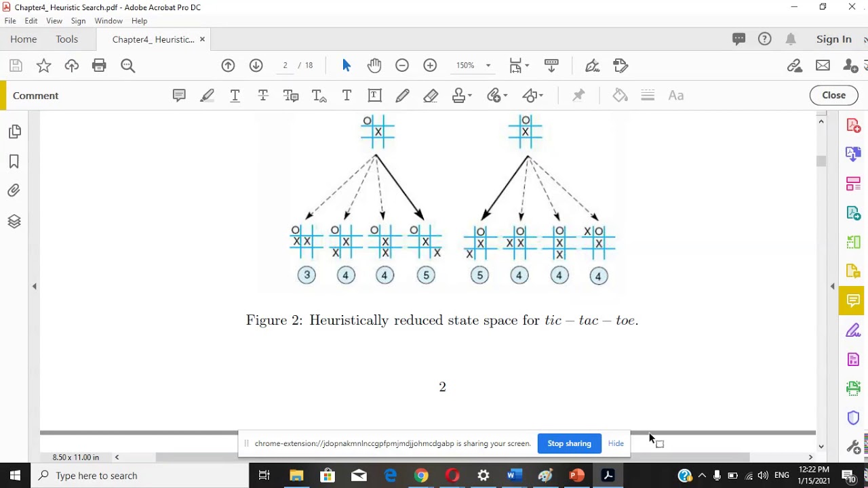Select the arrow Selection tool
Image resolution: width=868 pixels, height=488 pixels.
347,66
